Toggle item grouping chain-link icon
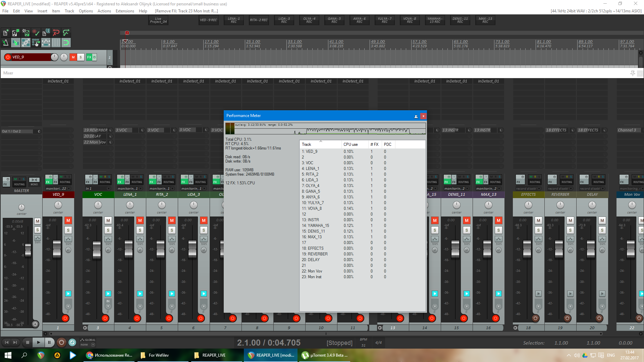Viewport: 644px width, 362px height. 26,43
